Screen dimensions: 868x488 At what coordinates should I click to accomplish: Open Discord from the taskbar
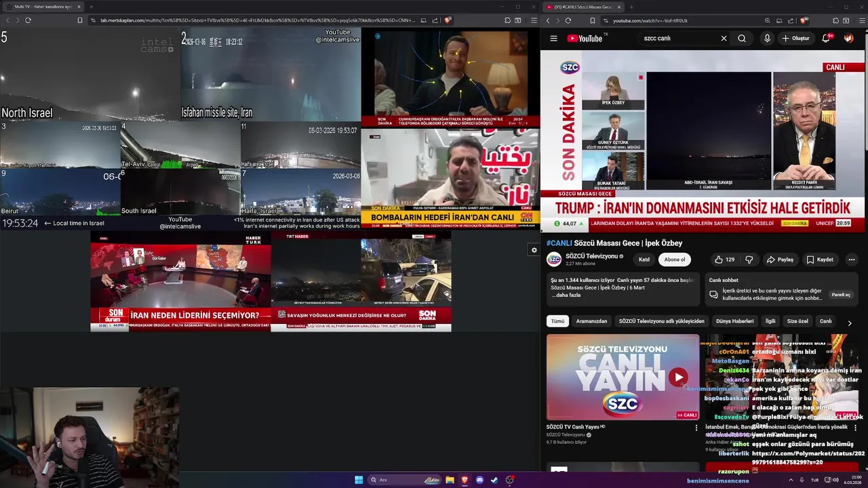(479, 480)
